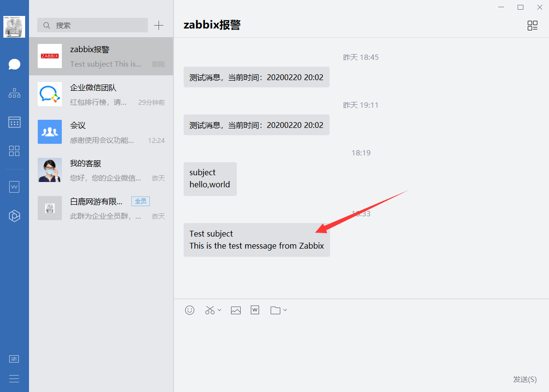Send an image with picture icon
Image resolution: width=549 pixels, height=392 pixels.
(x=236, y=310)
